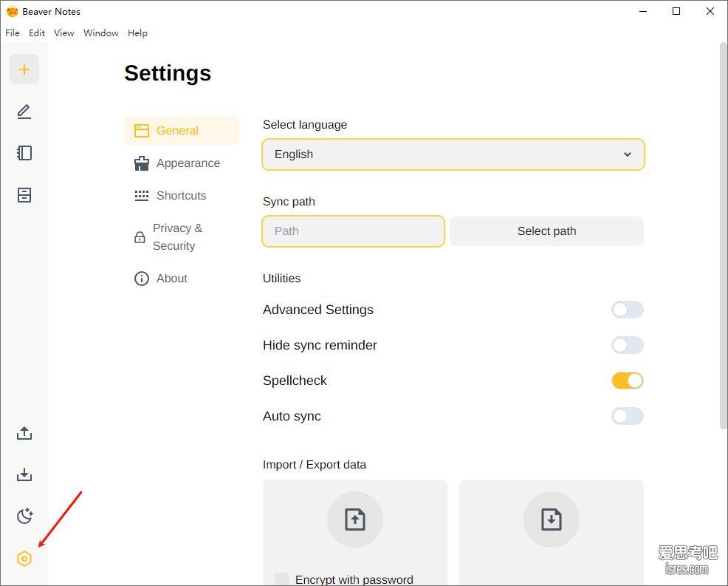728x586 pixels.
Task: Enable the Advanced Settings toggle
Action: [x=628, y=310]
